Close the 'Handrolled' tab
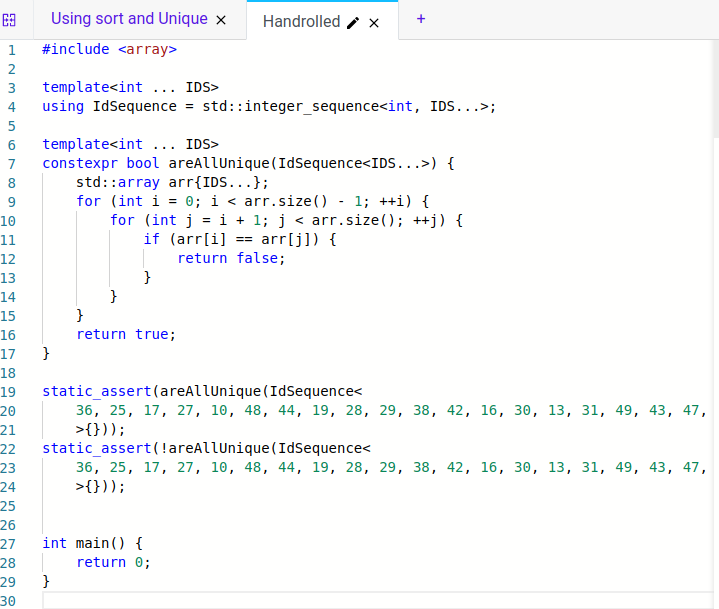Viewport: 719px width, 609px height. pyautogui.click(x=374, y=23)
